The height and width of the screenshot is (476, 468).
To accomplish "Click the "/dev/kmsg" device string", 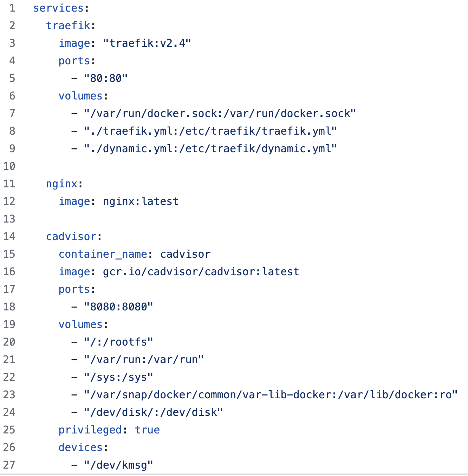I will click(x=118, y=465).
